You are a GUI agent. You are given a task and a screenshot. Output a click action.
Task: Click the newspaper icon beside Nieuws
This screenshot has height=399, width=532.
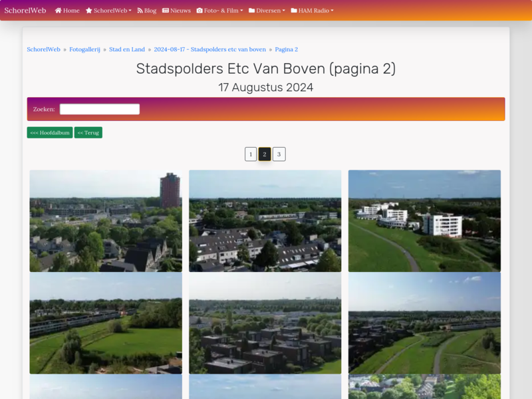coord(166,11)
